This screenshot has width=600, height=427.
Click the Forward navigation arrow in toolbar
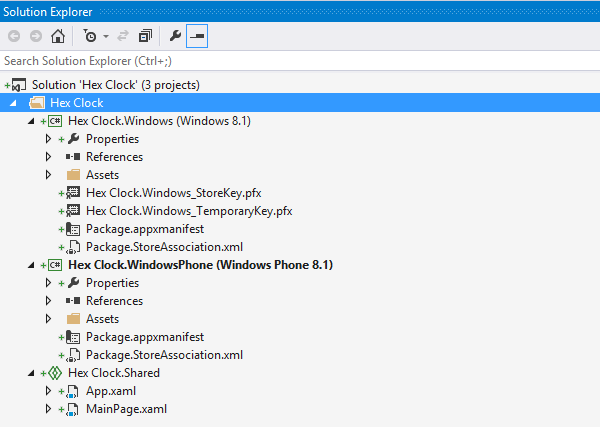36,36
